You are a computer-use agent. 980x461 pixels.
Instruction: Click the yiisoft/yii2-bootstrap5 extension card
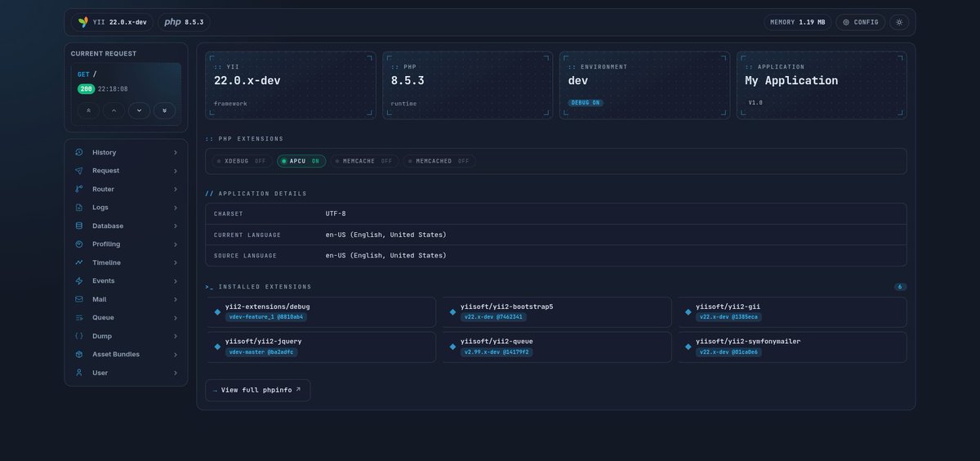coord(556,312)
